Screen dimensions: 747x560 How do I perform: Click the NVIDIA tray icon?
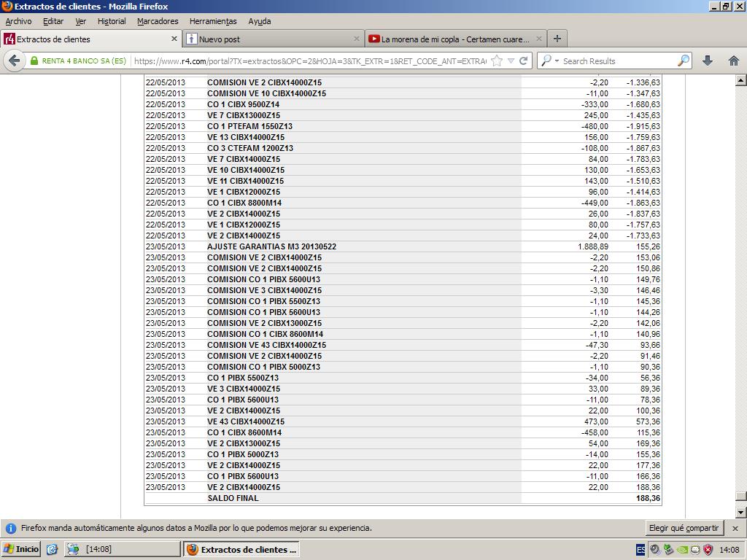click(682, 550)
